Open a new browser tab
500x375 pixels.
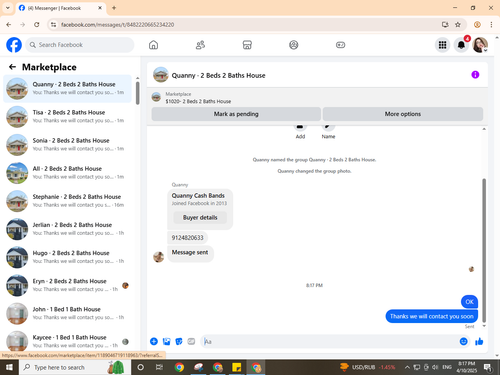coord(114,8)
